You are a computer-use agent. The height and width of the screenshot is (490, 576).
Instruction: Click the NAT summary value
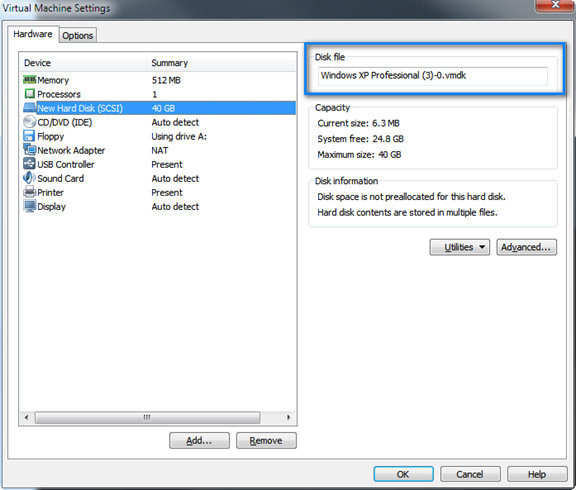160,150
